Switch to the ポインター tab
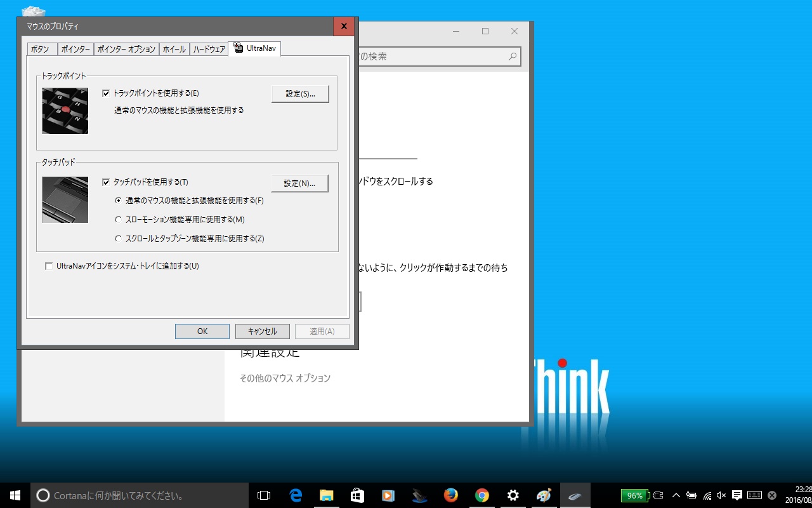Screen dimensions: 812x508 (x=75, y=48)
